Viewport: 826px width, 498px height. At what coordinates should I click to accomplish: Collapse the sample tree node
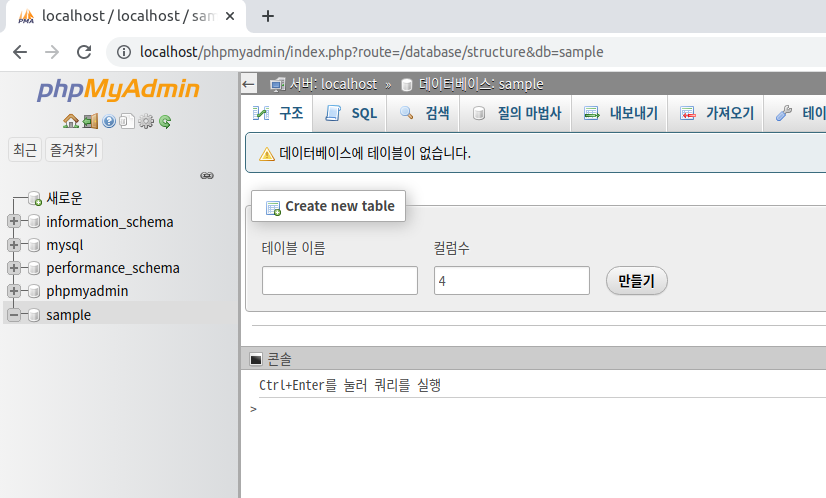click(14, 315)
